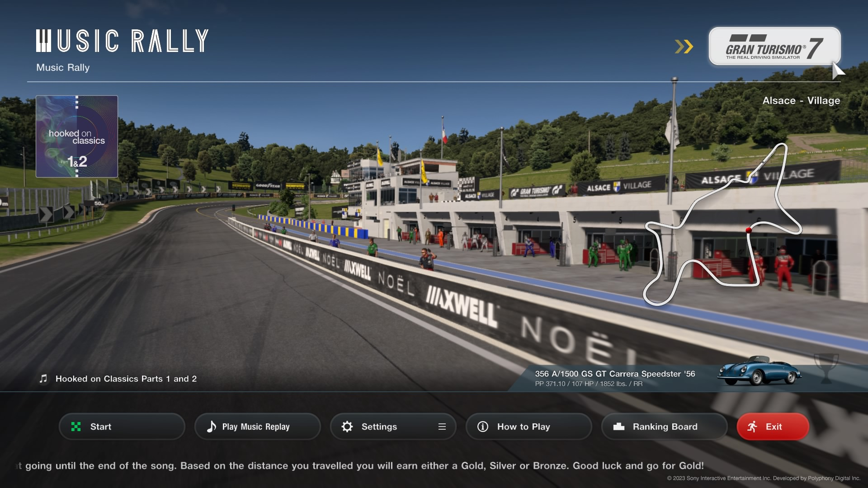Click the music note replay icon
This screenshot has width=868, height=488.
211,427
